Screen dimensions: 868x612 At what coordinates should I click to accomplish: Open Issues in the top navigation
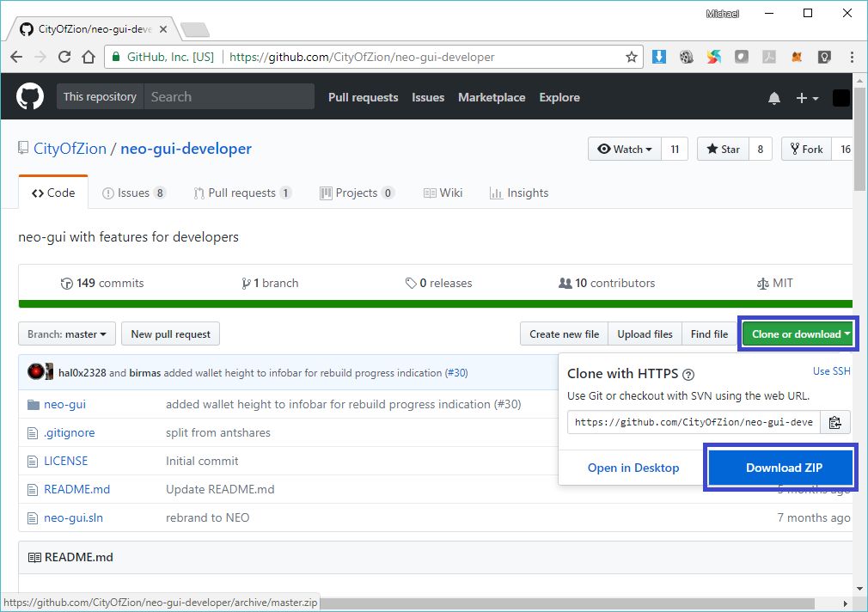point(428,97)
